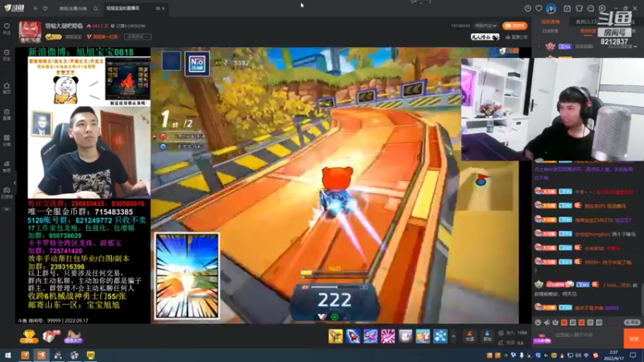
Task: Click the crown icon in the chat toolbar
Action: [555, 323]
